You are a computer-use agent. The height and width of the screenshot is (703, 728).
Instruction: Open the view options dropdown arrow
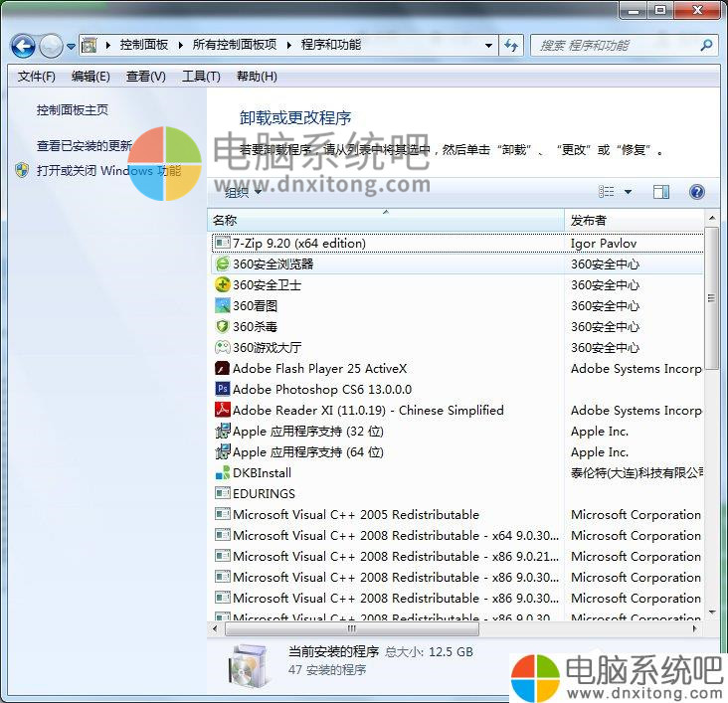pyautogui.click(x=628, y=192)
